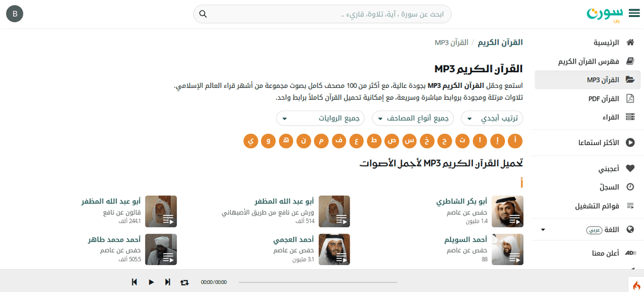Click the أحمد السويلم name link
644x292 pixels.
[x=466, y=240]
